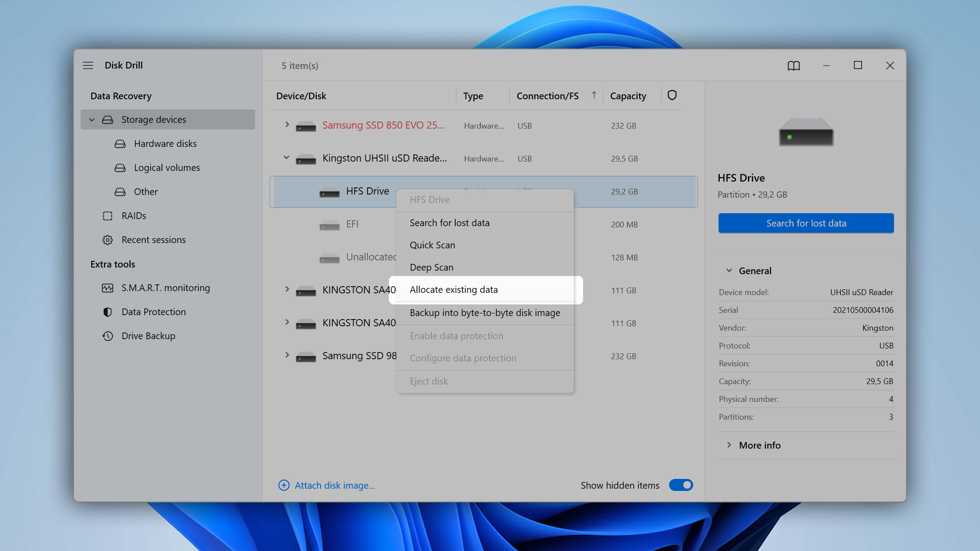Open S.M.A.R.T. monitoring tool
980x551 pixels.
coord(166,288)
